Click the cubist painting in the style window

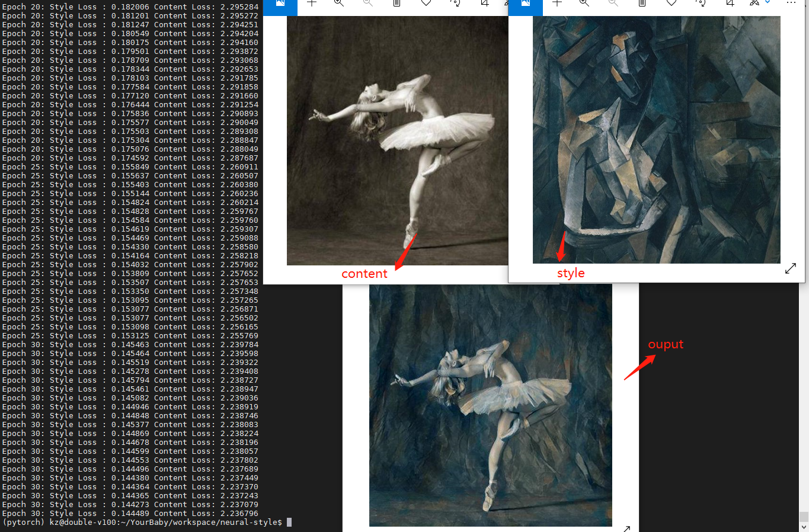(x=657, y=140)
